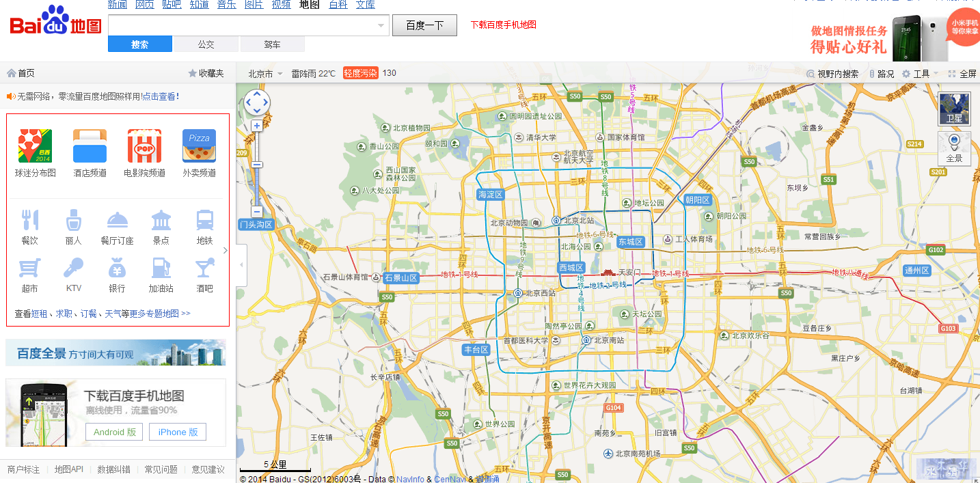This screenshot has height=483, width=980.
Task: Open 收藏夹 favorites with star icon
Action: 206,73
